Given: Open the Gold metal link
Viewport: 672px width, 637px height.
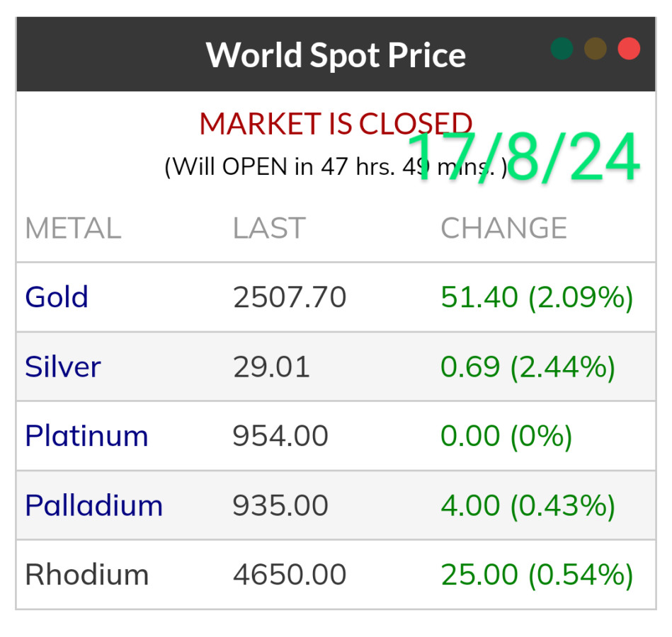Looking at the screenshot, I should 57,297.
